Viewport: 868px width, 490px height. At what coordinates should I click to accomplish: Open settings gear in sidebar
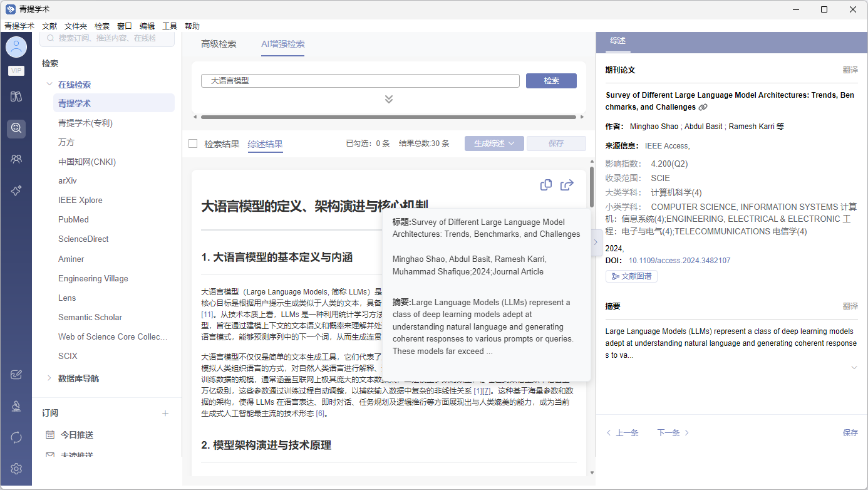[16, 469]
